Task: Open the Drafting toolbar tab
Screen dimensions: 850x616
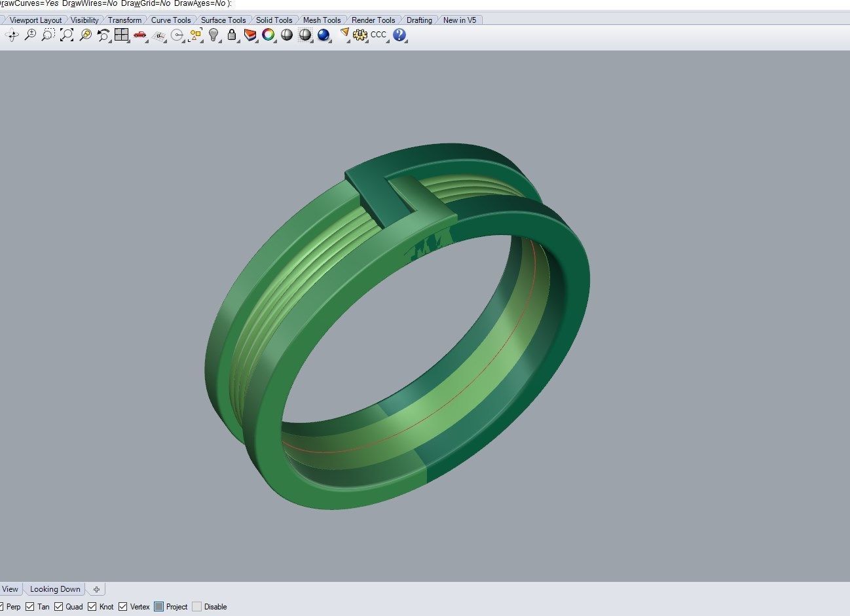Action: tap(419, 20)
